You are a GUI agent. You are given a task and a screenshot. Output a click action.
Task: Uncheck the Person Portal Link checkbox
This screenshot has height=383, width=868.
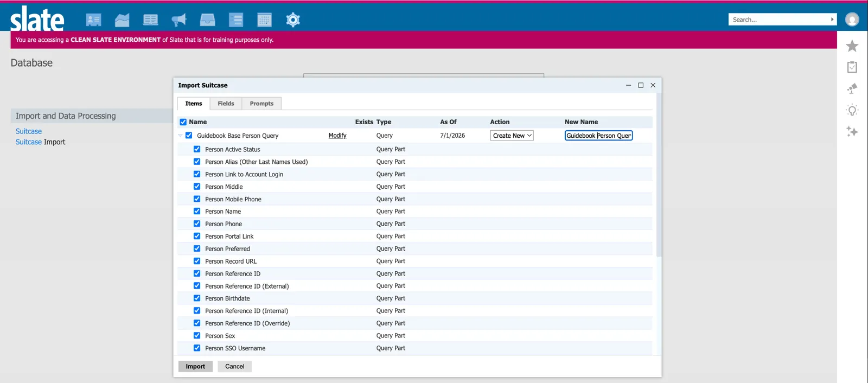197,236
